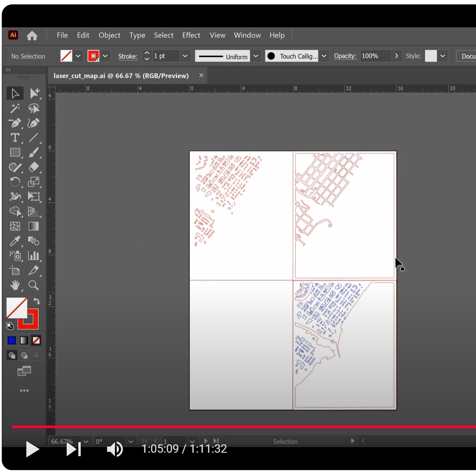Expand the brush definition dropdown
The width and height of the screenshot is (476, 472).
pos(324,56)
